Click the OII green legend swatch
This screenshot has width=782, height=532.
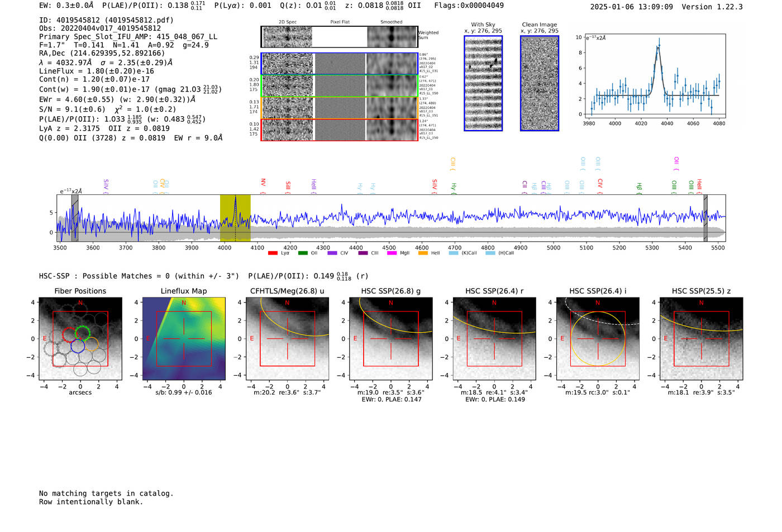click(303, 253)
